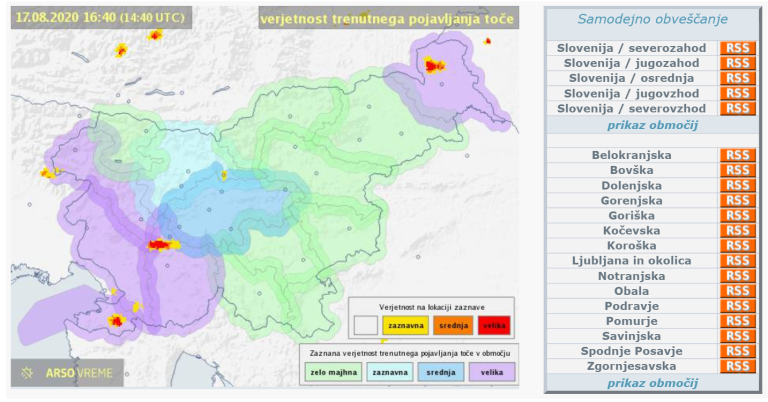
Task: Open RSS feed for Belokranjska
Action: click(737, 156)
